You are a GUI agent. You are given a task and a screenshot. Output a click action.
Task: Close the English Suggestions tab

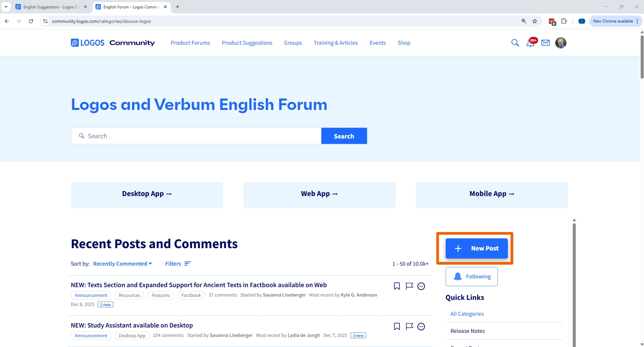[x=85, y=7]
